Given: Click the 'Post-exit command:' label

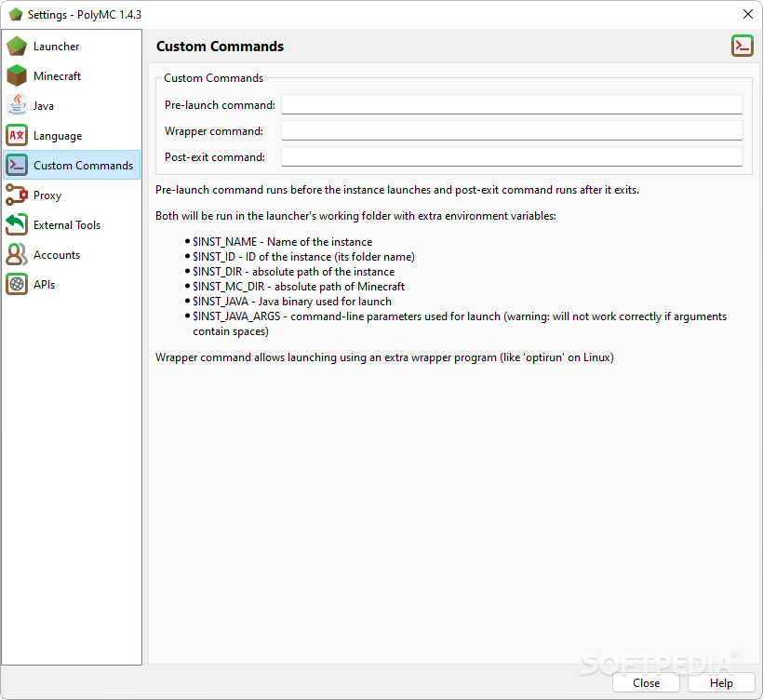Looking at the screenshot, I should coord(215,157).
